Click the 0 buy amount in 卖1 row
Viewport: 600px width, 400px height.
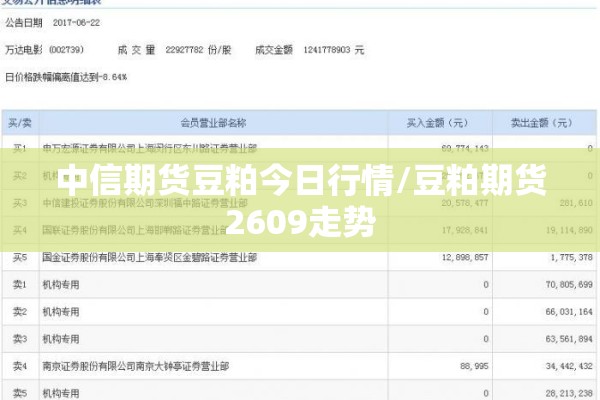[486, 284]
